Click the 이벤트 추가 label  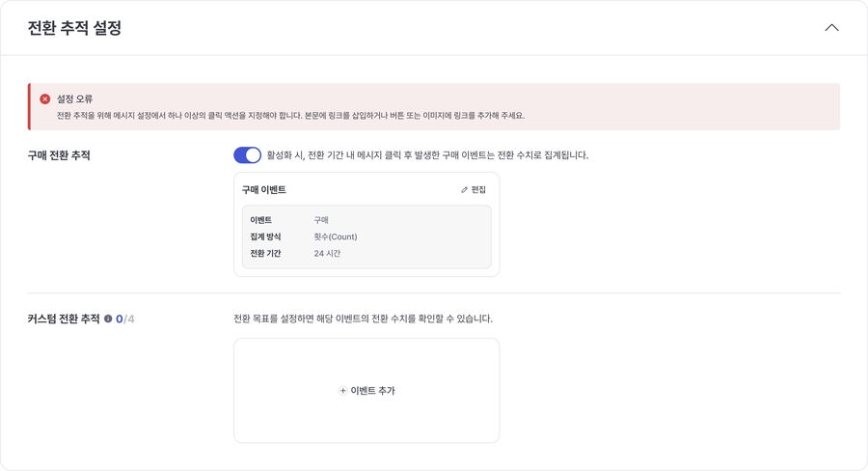372,391
